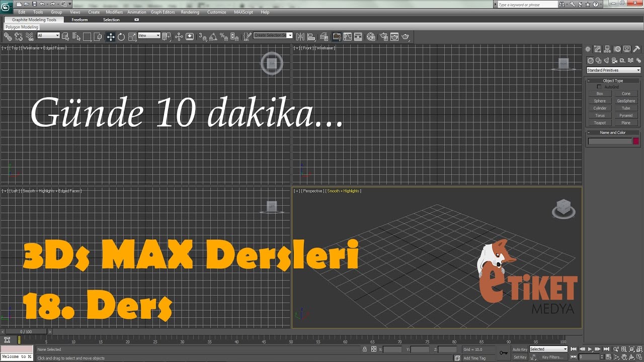
Task: Click the Pyramid button
Action: [x=626, y=116]
